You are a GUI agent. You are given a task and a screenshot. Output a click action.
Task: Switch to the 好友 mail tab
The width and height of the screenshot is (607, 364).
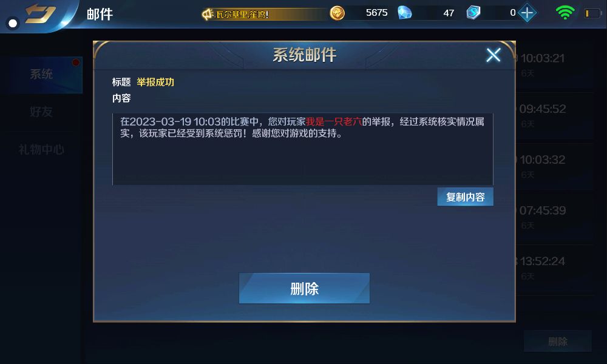[x=41, y=112]
